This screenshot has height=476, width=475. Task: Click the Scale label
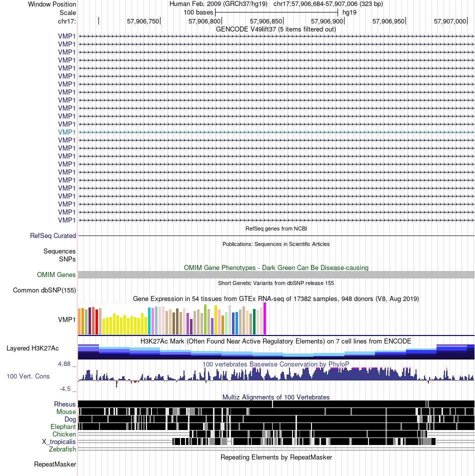click(67, 13)
